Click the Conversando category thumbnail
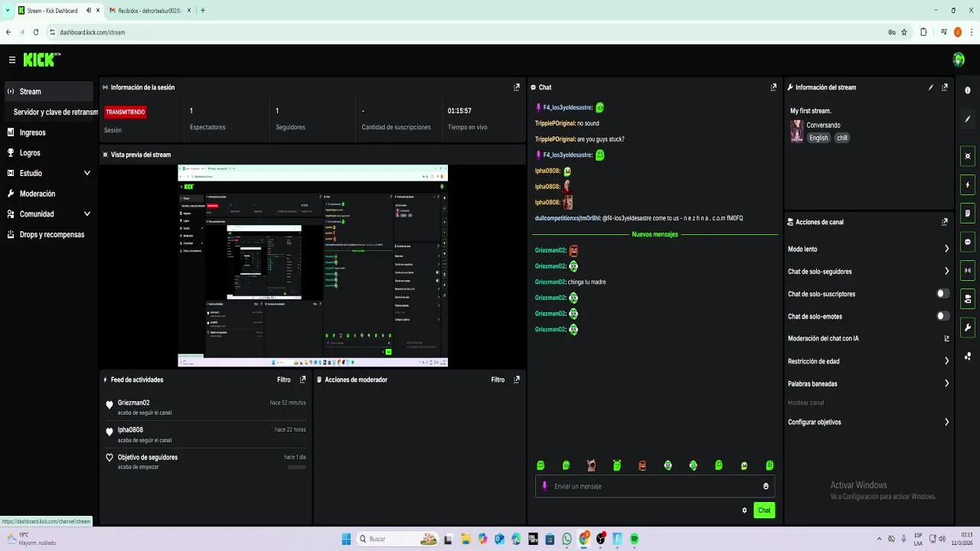The image size is (980, 551). 797,131
